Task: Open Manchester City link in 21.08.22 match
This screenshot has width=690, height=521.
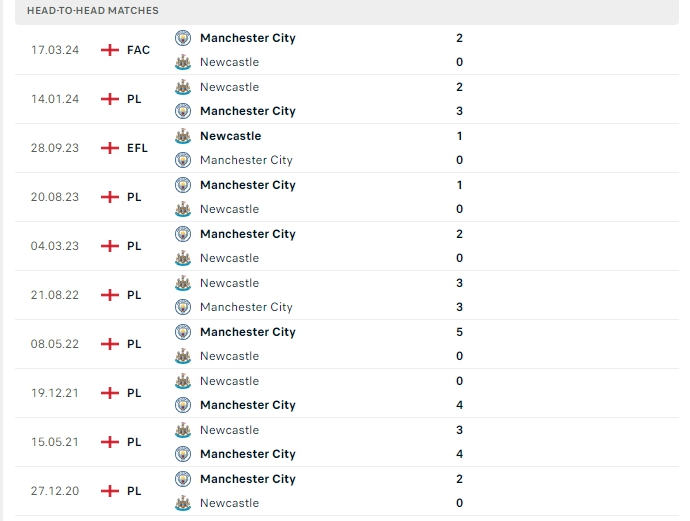Action: pos(246,307)
